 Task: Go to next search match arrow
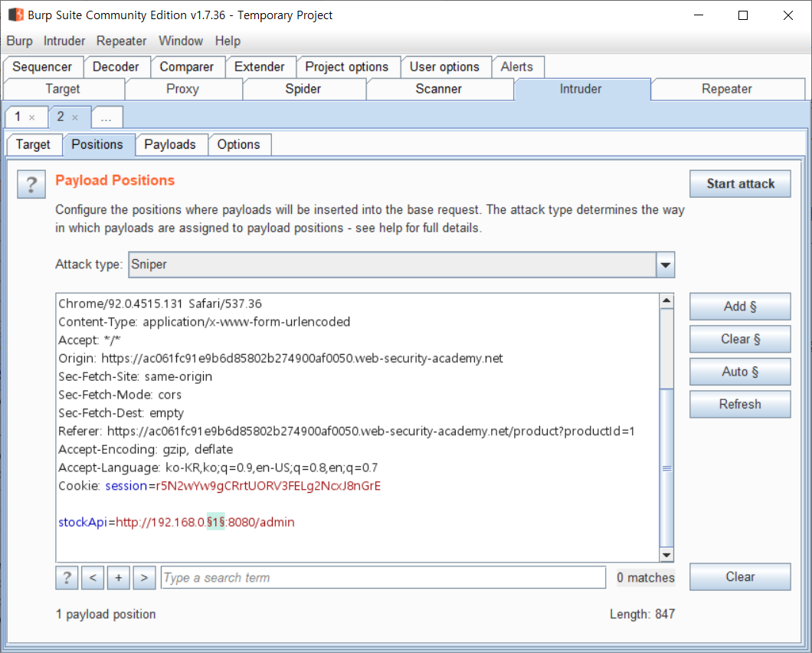(x=145, y=577)
